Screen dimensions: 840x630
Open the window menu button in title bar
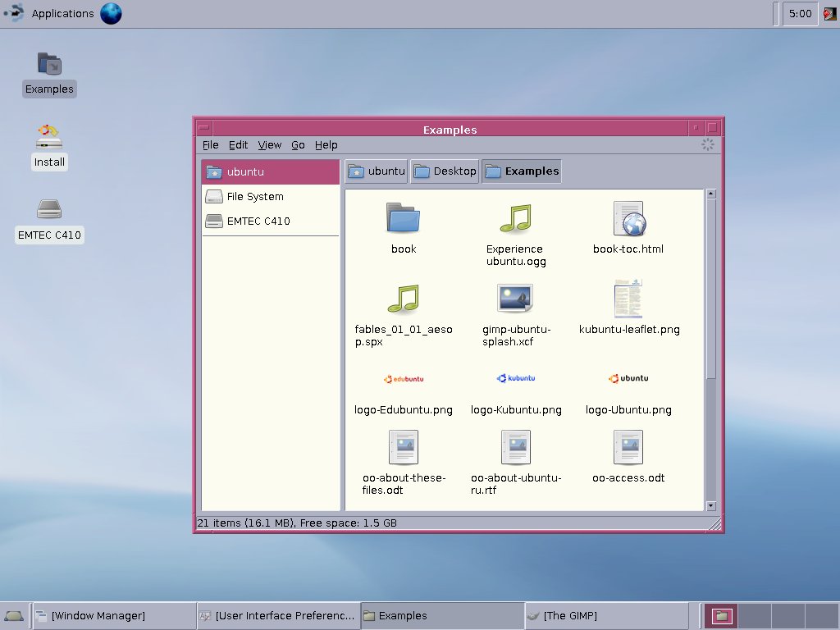(204, 128)
